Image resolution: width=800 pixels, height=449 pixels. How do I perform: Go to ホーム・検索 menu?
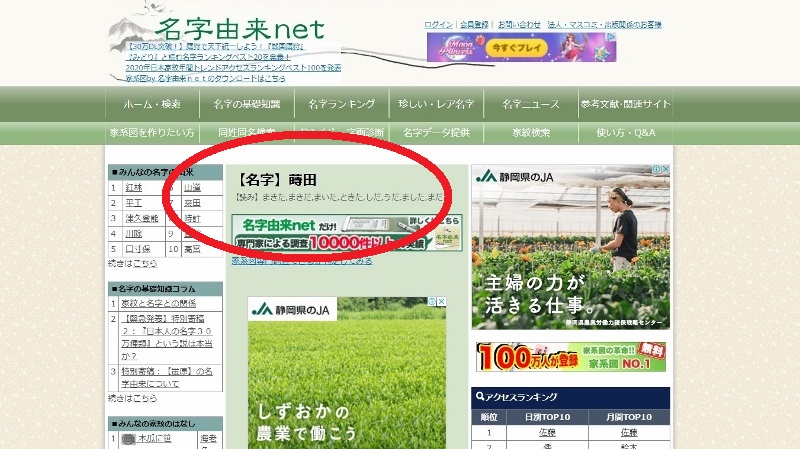[x=152, y=104]
